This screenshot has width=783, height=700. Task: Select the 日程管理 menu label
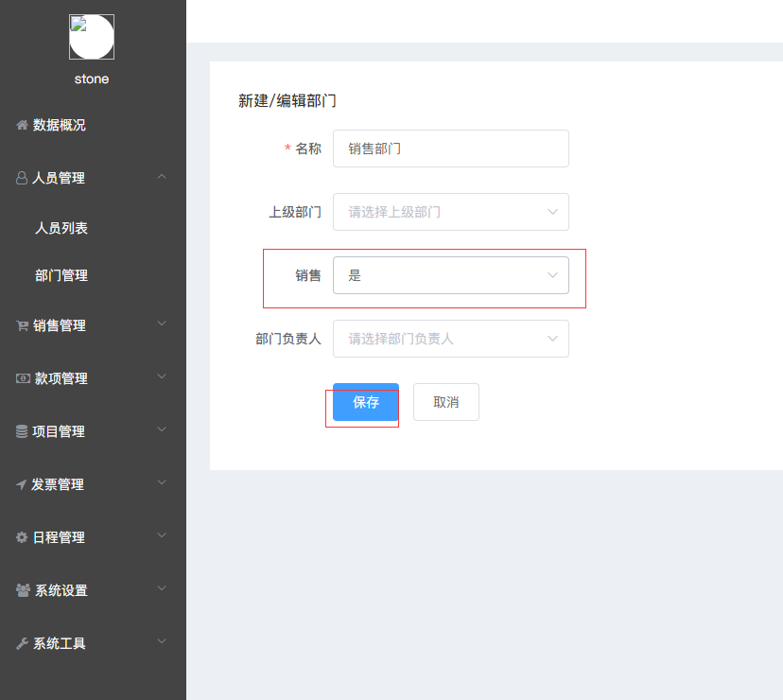tap(59, 537)
